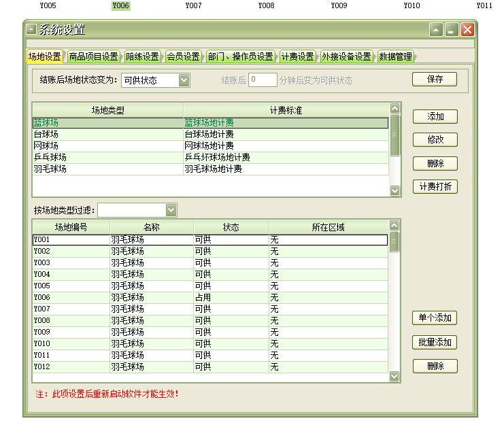Click highlighted Y006 label behind the dialog
Screen dimensions: 504x427
click(121, 5)
